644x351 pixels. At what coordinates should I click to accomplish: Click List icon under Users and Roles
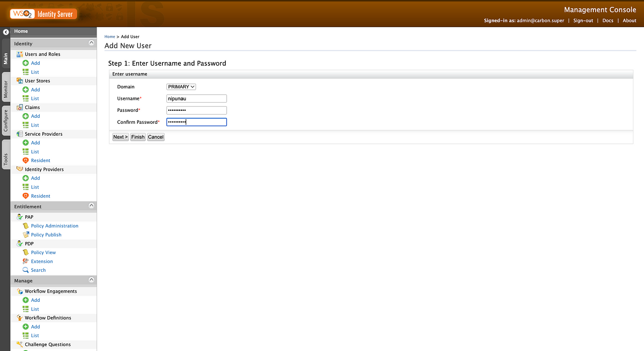pyautogui.click(x=26, y=72)
